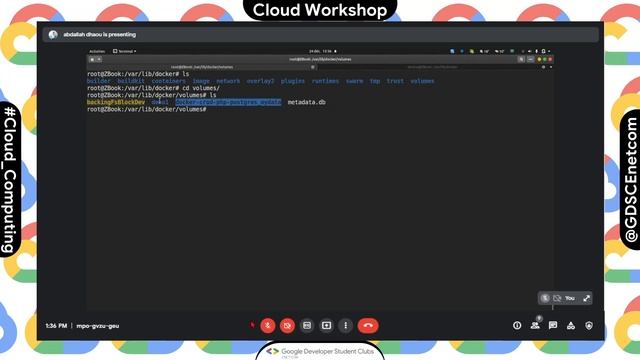Switch to the first terminal tab
640x360 pixels.
(202, 67)
